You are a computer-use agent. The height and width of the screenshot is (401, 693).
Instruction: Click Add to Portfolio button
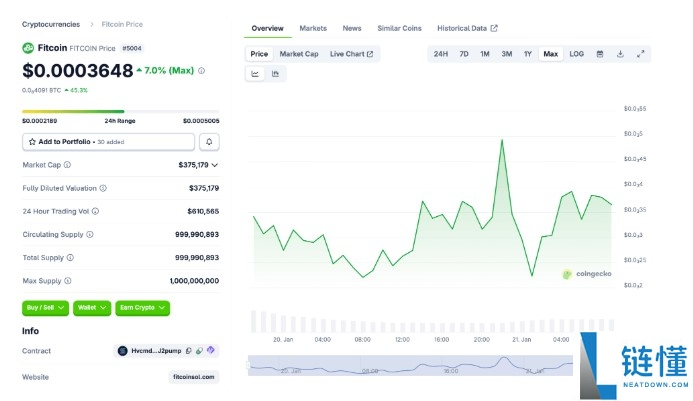[108, 142]
